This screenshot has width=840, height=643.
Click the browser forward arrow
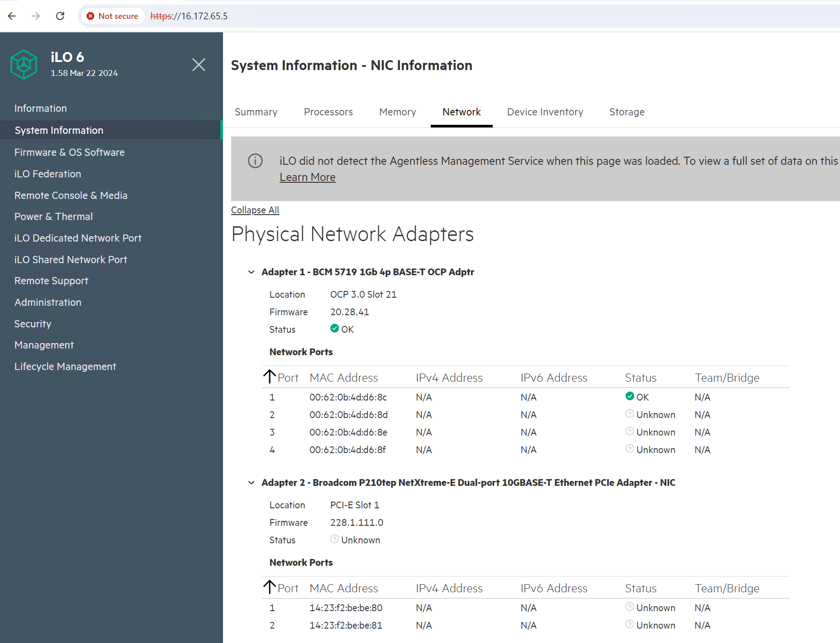(x=36, y=16)
